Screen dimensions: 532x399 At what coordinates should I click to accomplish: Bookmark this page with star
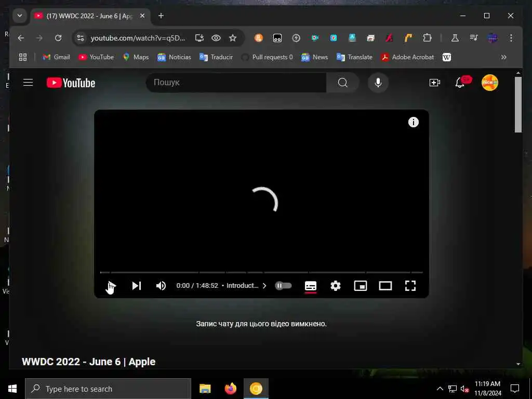[233, 38]
